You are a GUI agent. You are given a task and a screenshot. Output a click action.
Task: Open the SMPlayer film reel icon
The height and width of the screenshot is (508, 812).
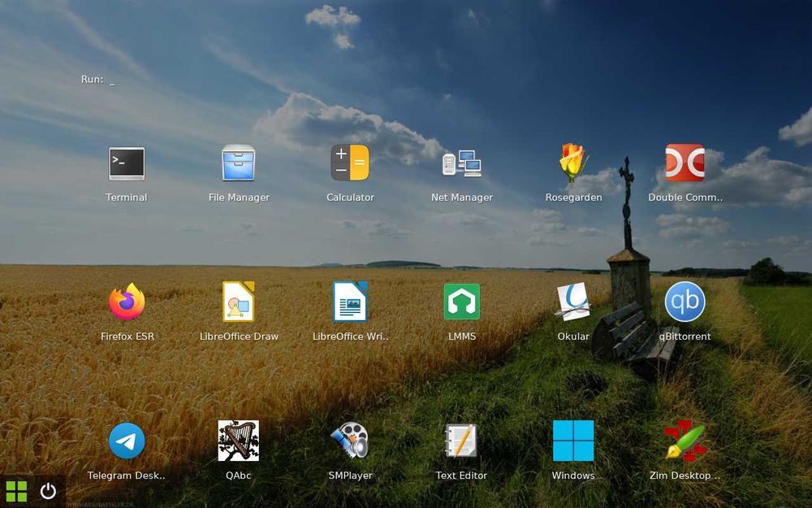click(350, 441)
